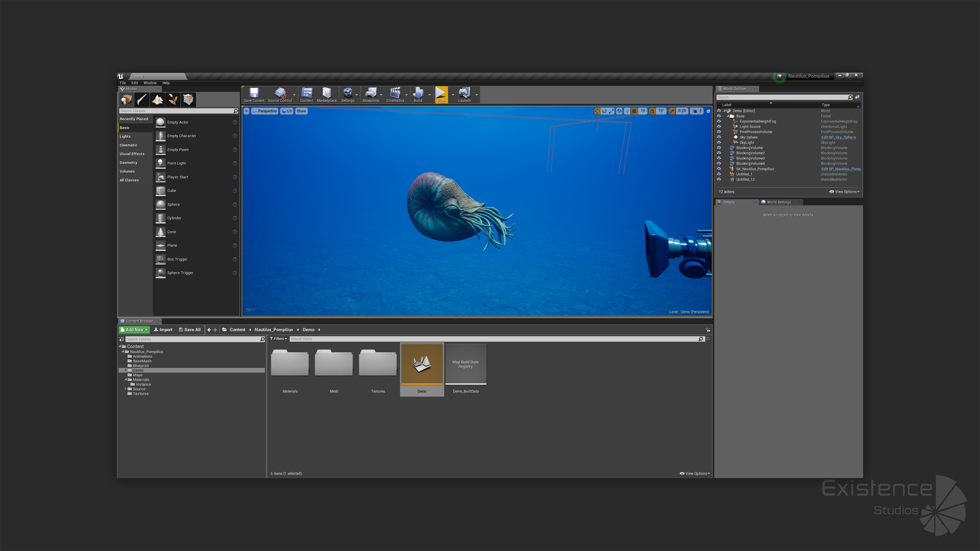980x551 pixels.
Task: Toggle visibility of BlockingVolume3
Action: [x=719, y=158]
